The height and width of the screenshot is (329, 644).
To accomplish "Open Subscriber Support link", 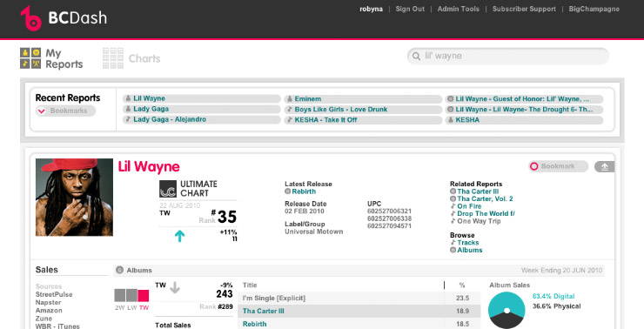I will (x=524, y=9).
